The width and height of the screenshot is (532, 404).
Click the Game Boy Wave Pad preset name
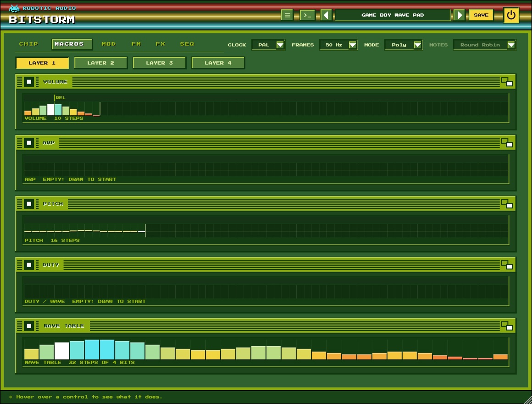[393, 15]
